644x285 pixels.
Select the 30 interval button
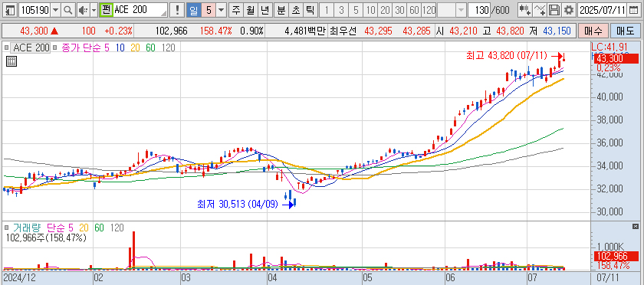pyautogui.click(x=399, y=10)
